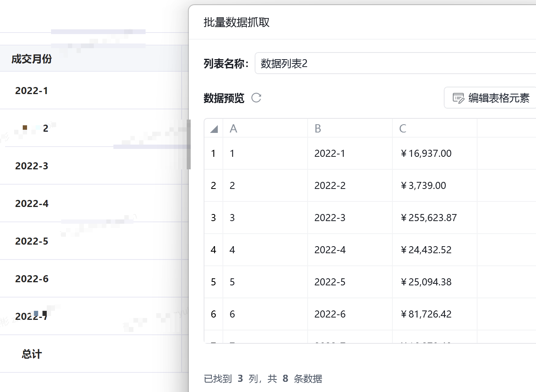Select amount ¥255,623.87 cell
The height and width of the screenshot is (392, 536).
435,218
